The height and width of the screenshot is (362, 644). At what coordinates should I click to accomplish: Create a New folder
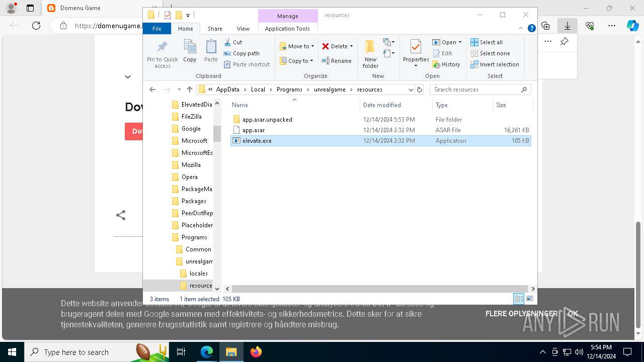tap(370, 54)
